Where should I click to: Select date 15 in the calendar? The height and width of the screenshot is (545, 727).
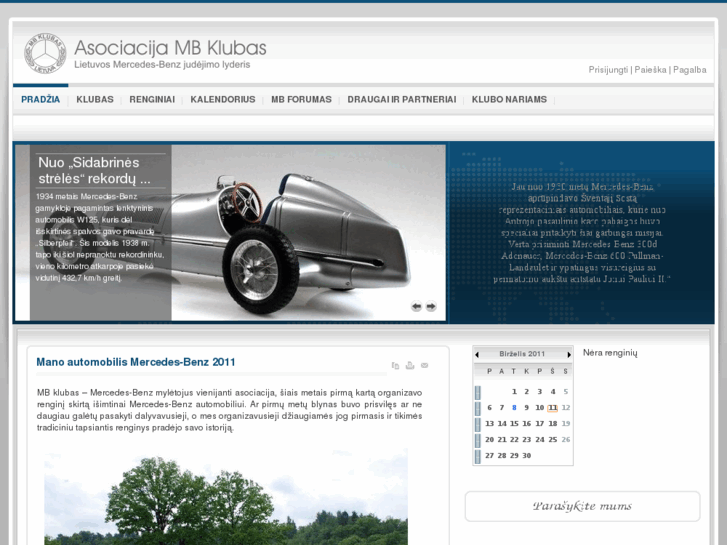coord(514,423)
